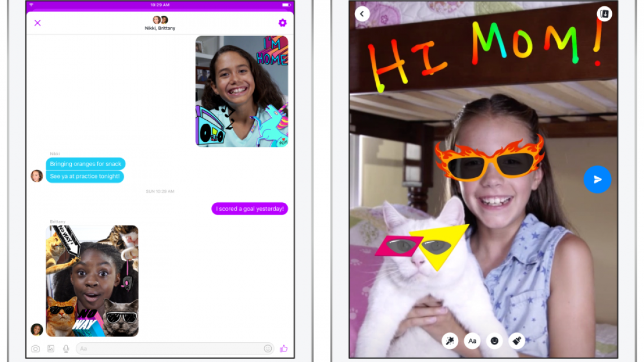Select the "I scored a goal yesterday!" message
The width and height of the screenshot is (644, 362).
pyautogui.click(x=250, y=209)
